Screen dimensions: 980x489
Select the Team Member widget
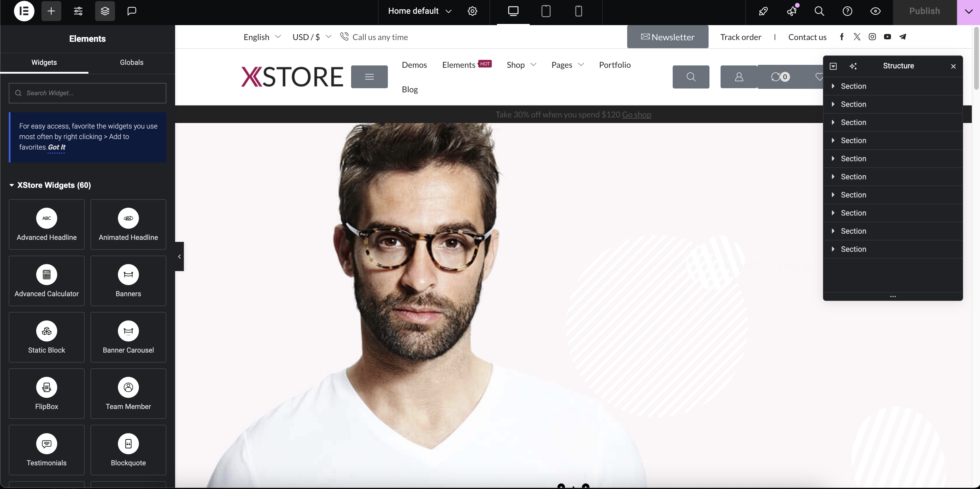click(128, 393)
